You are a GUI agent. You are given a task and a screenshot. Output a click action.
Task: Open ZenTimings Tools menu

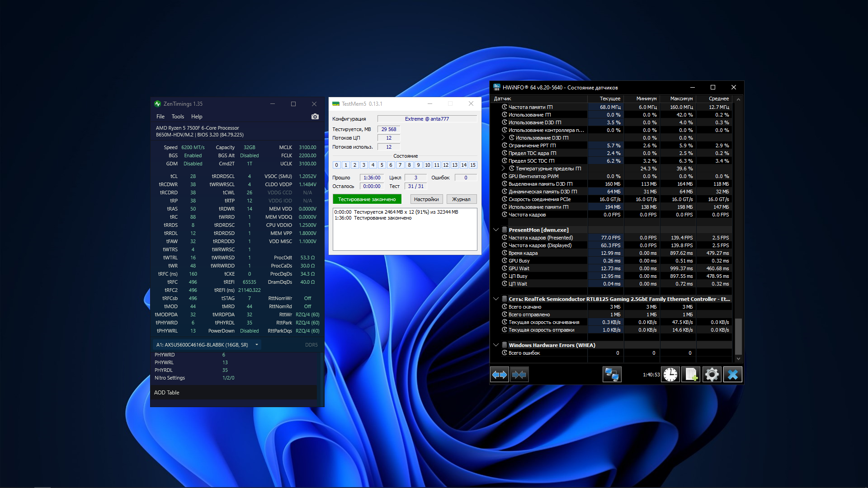point(178,117)
